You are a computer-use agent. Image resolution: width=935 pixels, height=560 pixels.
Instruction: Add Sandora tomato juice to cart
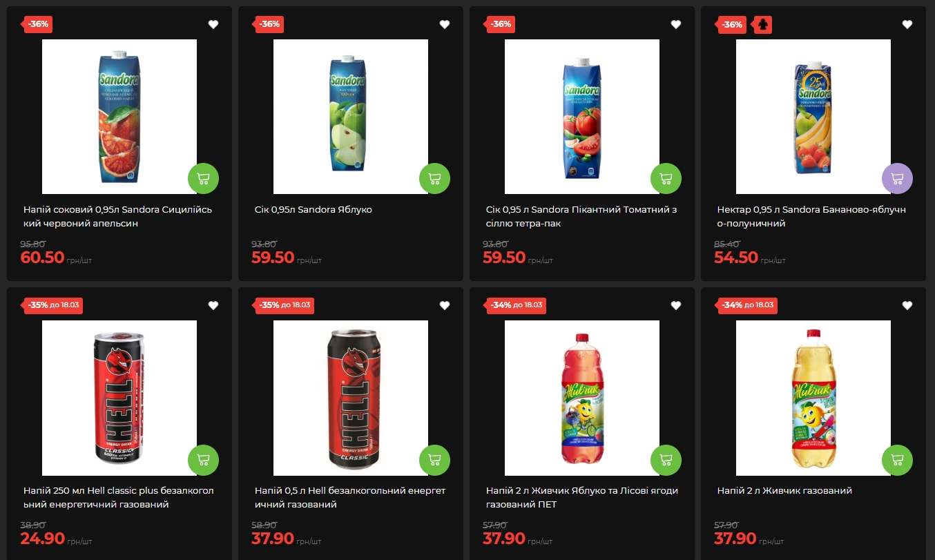666,179
